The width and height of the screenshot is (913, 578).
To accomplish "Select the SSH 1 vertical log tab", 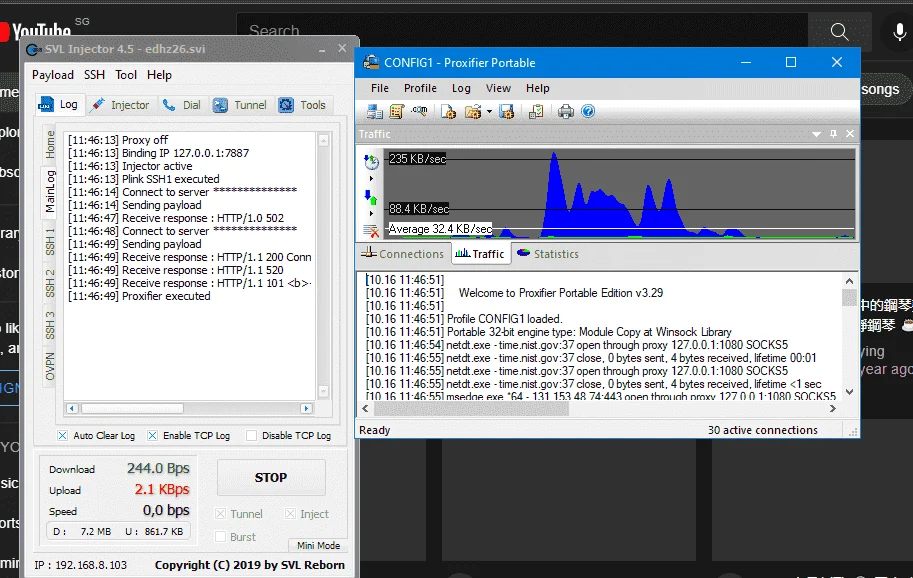I will tap(50, 241).
